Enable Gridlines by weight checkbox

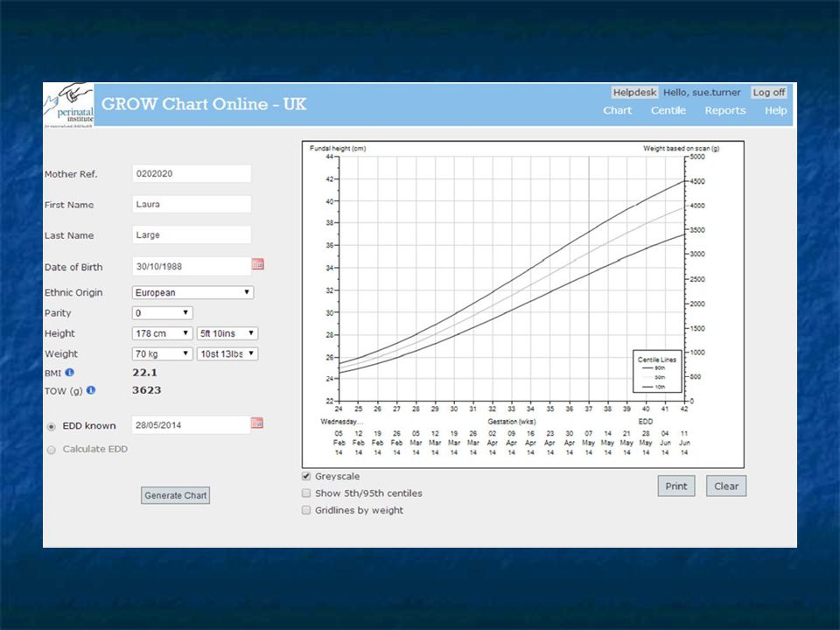[306, 510]
